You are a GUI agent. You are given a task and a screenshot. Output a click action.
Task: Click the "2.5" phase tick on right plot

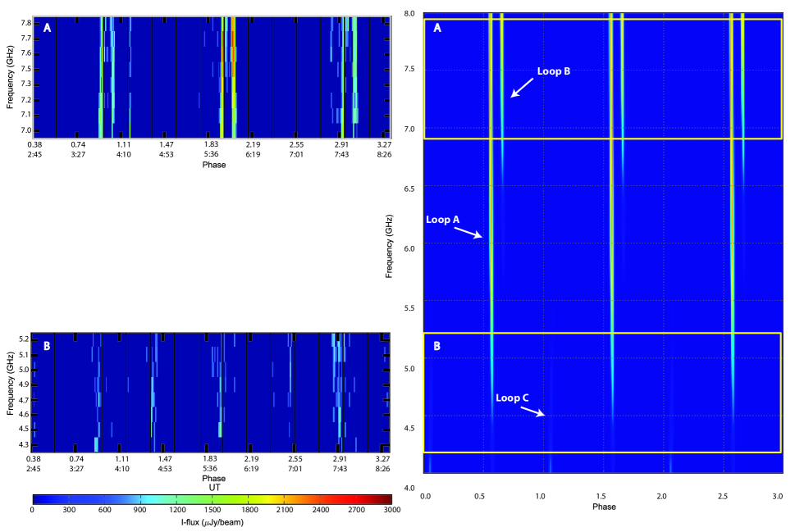pyautogui.click(x=723, y=497)
